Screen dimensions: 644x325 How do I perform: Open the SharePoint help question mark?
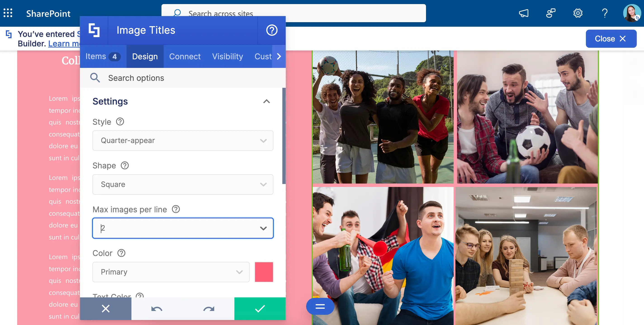(605, 13)
